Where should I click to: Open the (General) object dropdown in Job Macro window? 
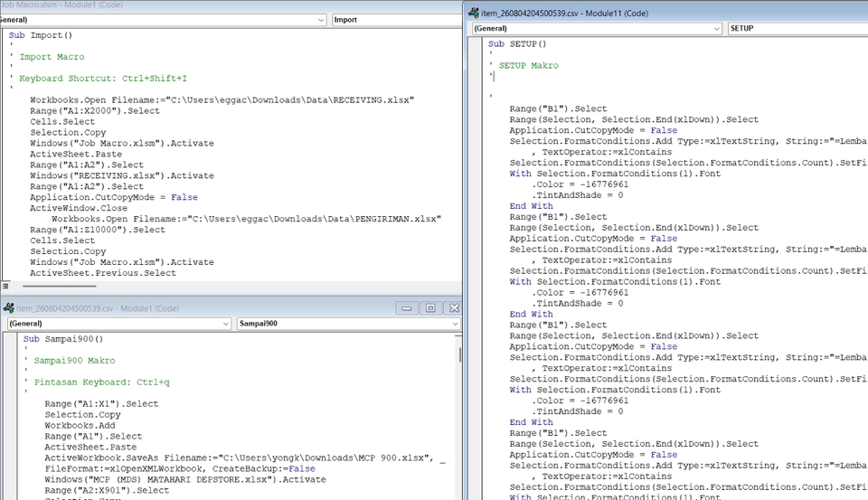pos(321,20)
